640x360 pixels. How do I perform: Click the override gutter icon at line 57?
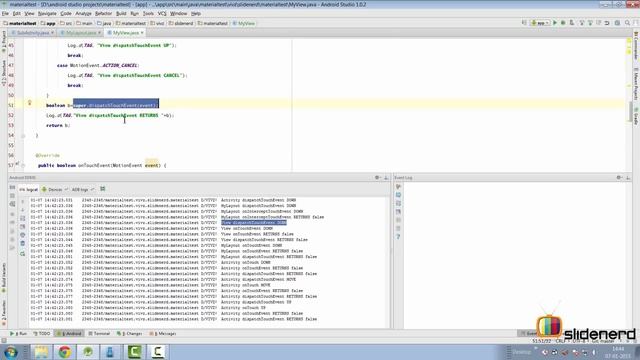click(17, 165)
